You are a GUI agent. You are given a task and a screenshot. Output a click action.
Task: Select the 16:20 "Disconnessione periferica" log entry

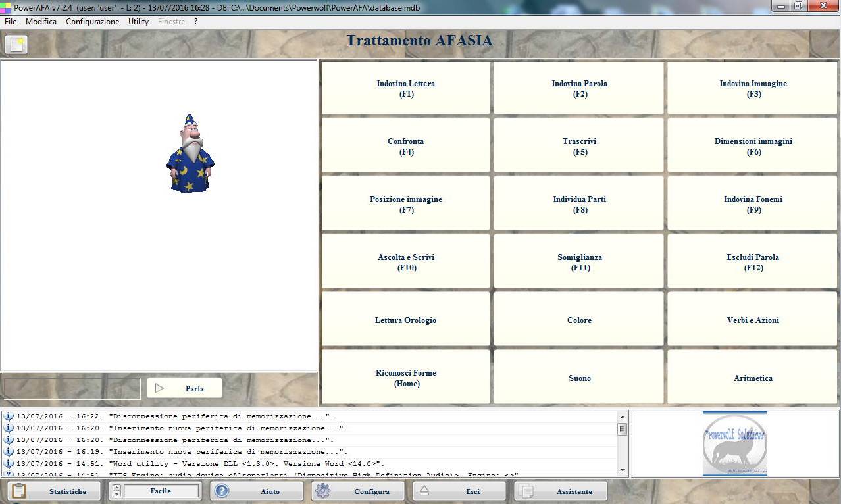click(x=309, y=440)
